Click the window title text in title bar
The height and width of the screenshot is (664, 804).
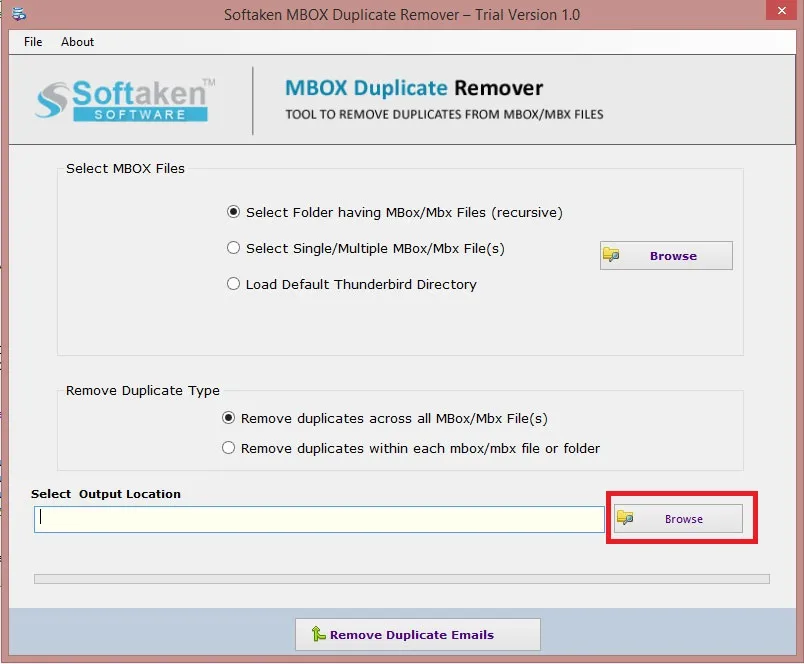tap(401, 14)
